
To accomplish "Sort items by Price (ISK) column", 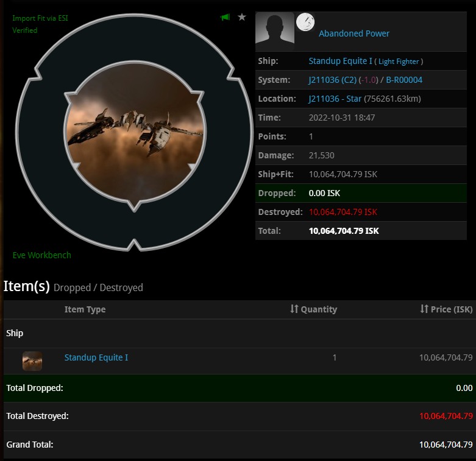I will [x=446, y=309].
